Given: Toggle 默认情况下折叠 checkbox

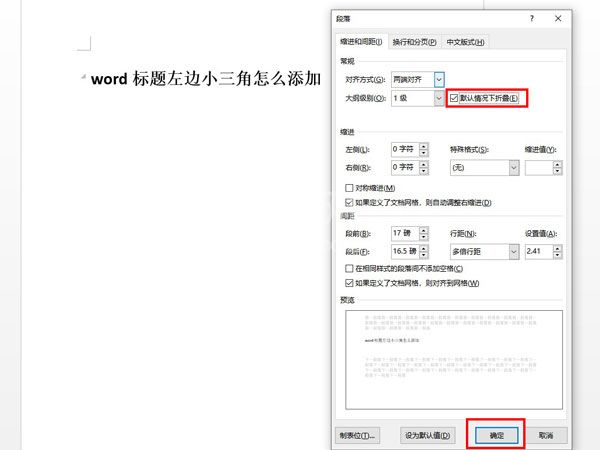Looking at the screenshot, I should point(454,98).
